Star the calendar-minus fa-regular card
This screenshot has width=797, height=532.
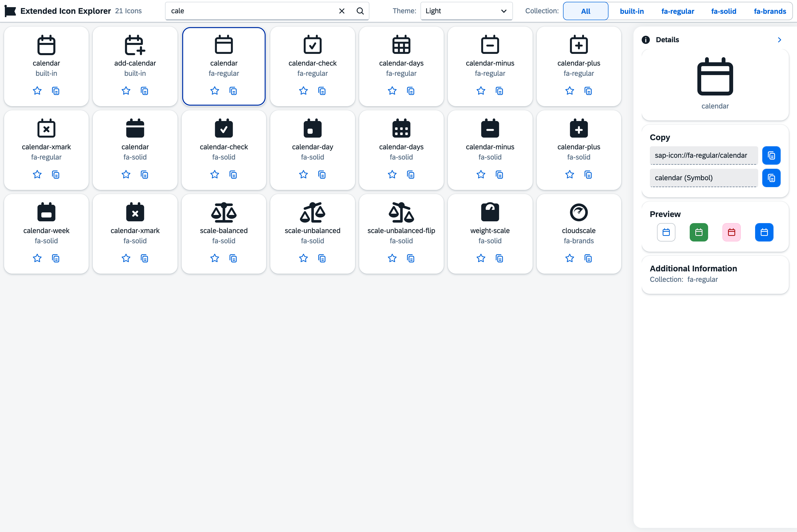coord(481,91)
